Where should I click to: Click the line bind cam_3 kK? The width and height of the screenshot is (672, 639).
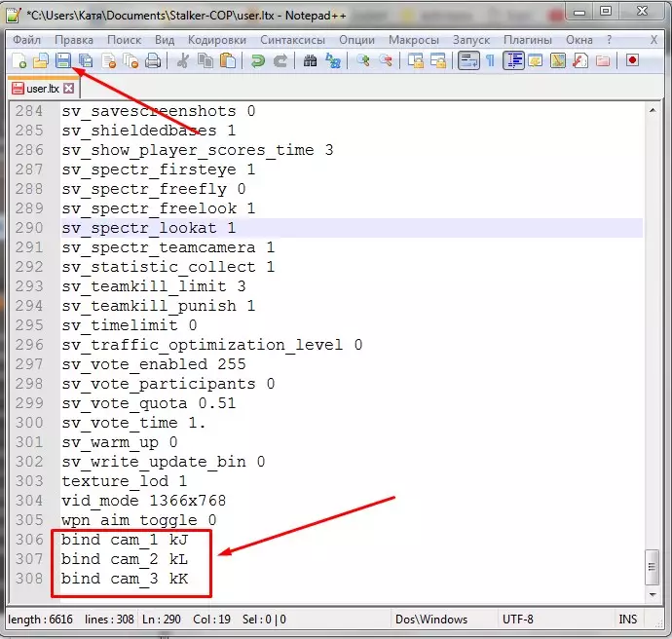point(125,579)
